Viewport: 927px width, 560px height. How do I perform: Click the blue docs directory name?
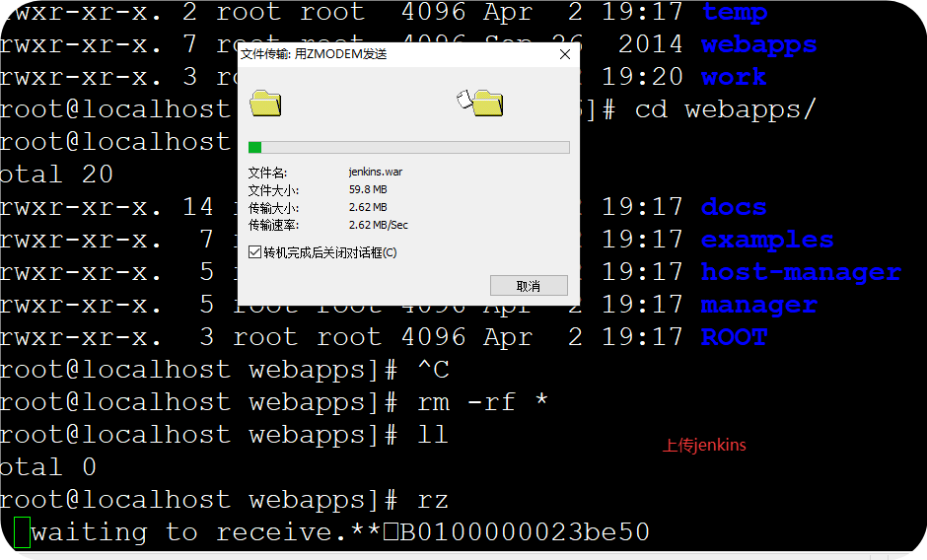734,207
